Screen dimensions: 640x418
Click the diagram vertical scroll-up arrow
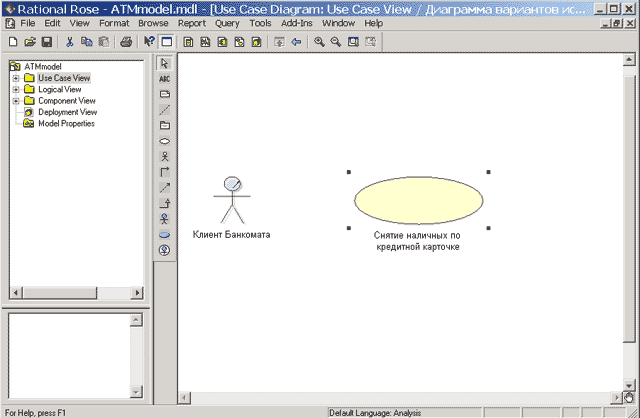point(629,60)
